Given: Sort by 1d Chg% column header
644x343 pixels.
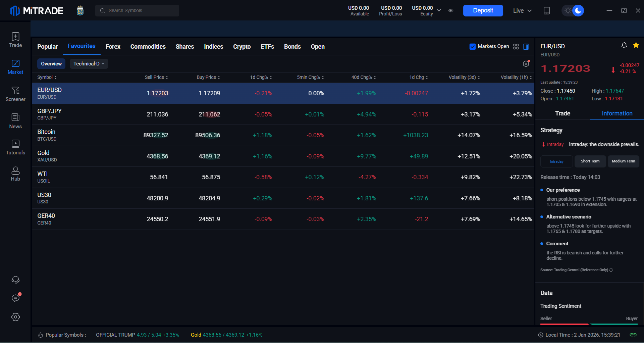Looking at the screenshot, I should coord(261,78).
